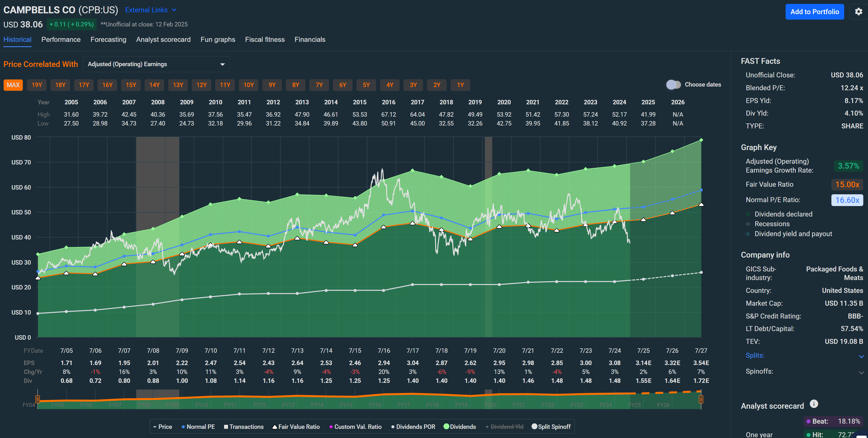Image resolution: width=868 pixels, height=438 pixels.
Task: Enable the Choose dates toggle
Action: point(673,84)
